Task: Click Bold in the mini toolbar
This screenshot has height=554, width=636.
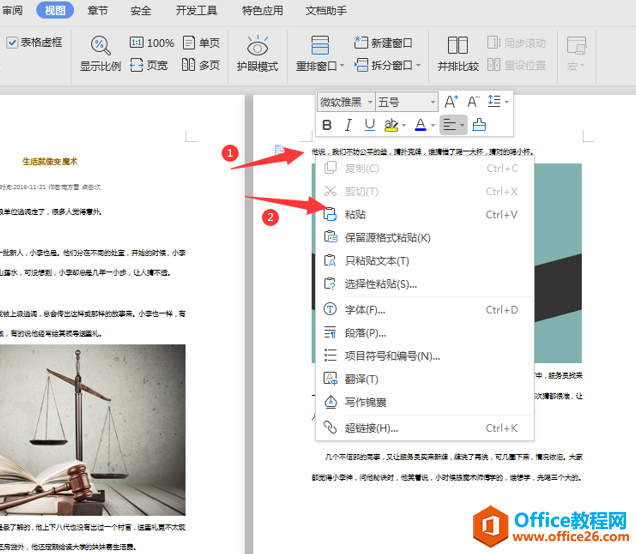Action: tap(327, 125)
